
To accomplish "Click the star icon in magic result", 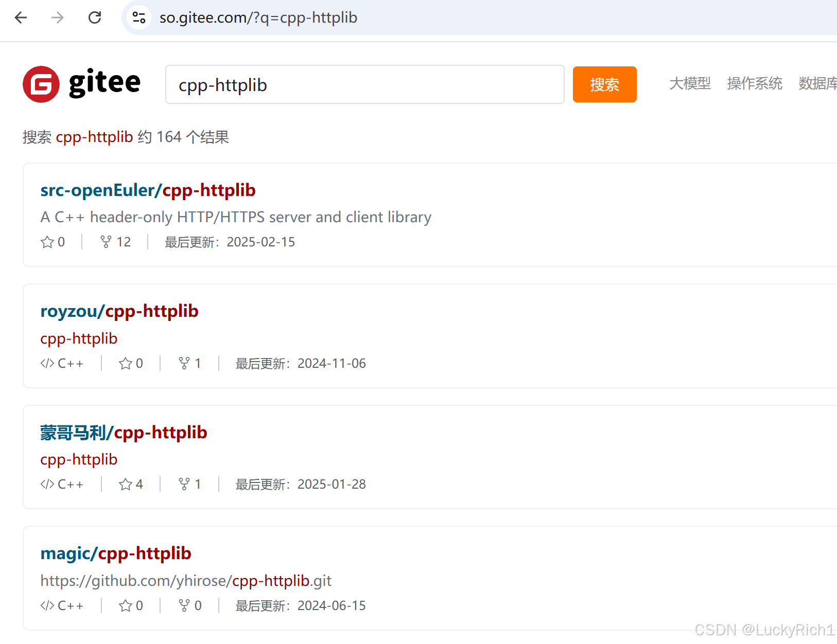I will coord(126,605).
